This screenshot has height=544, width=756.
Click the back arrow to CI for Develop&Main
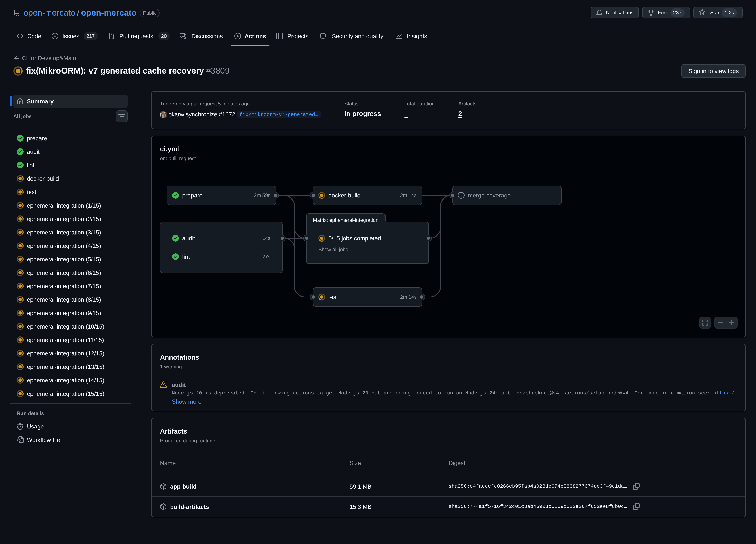(16, 58)
